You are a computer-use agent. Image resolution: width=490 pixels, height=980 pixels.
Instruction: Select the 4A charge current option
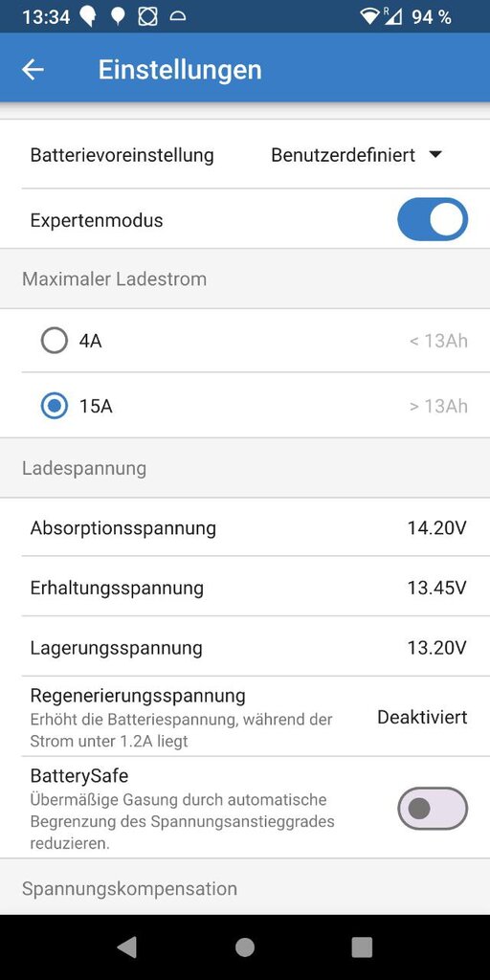[x=245, y=341]
